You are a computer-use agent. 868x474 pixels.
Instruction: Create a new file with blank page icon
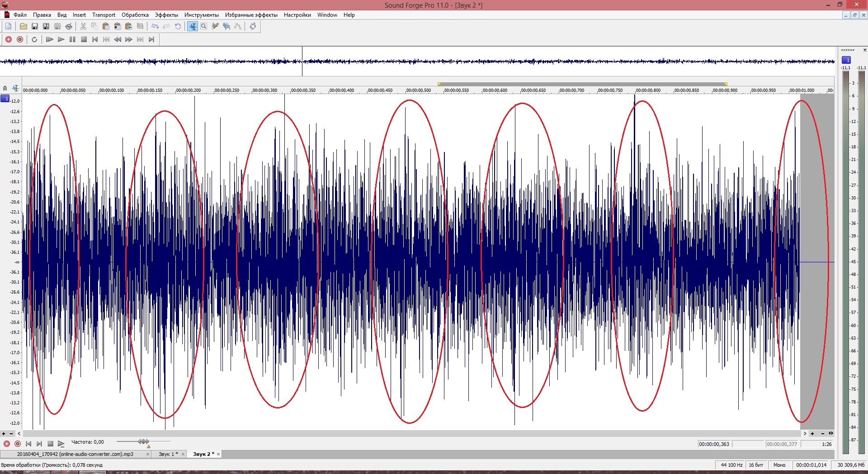coord(8,26)
